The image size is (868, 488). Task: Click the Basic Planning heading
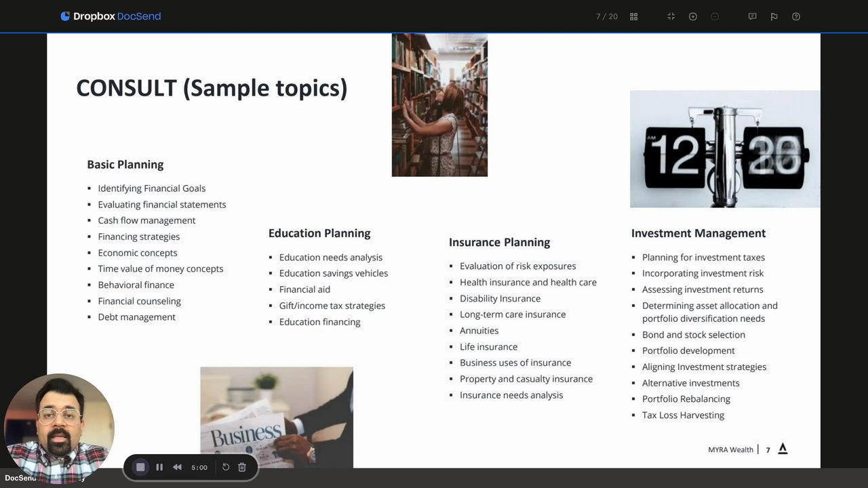click(x=125, y=165)
